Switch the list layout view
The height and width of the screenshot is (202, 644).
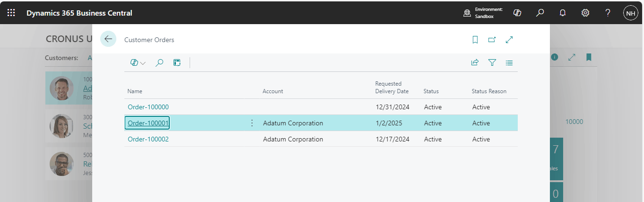[509, 62]
